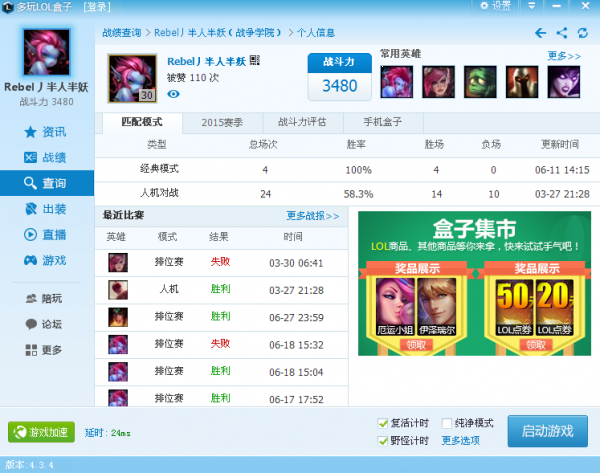Go back using the left arrow icon
This screenshot has width=600, height=473.
pos(540,33)
